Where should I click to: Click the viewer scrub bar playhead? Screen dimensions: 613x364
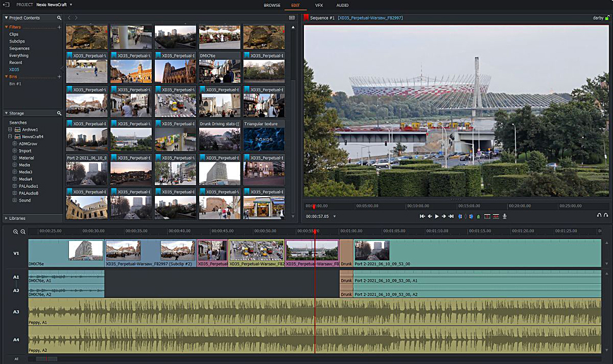[x=313, y=206]
